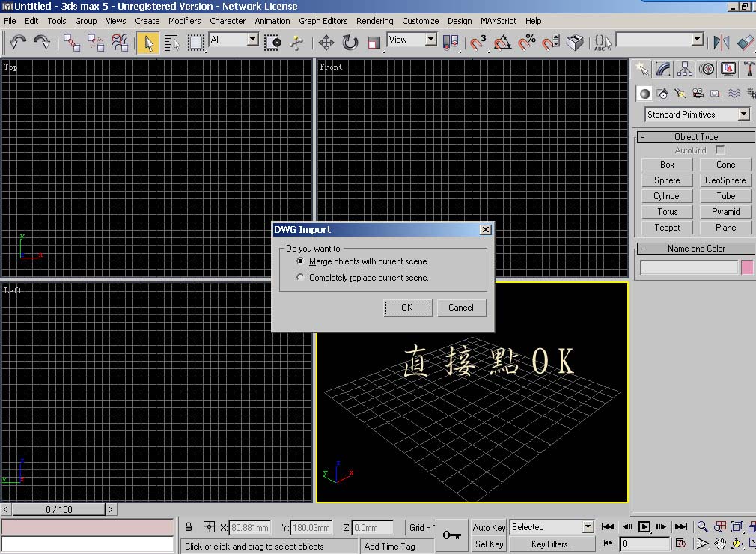Click the pink object color swatch
756x554 pixels.
[747, 267]
